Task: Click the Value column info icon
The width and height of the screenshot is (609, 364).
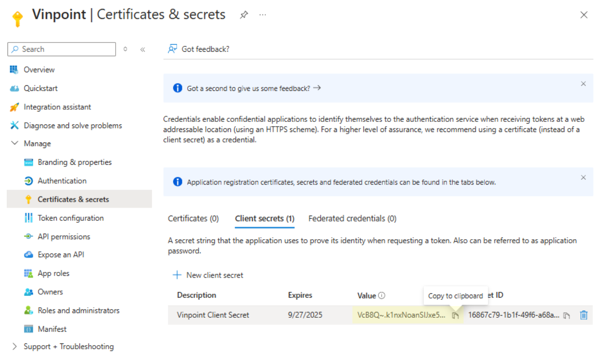Action: point(381,295)
